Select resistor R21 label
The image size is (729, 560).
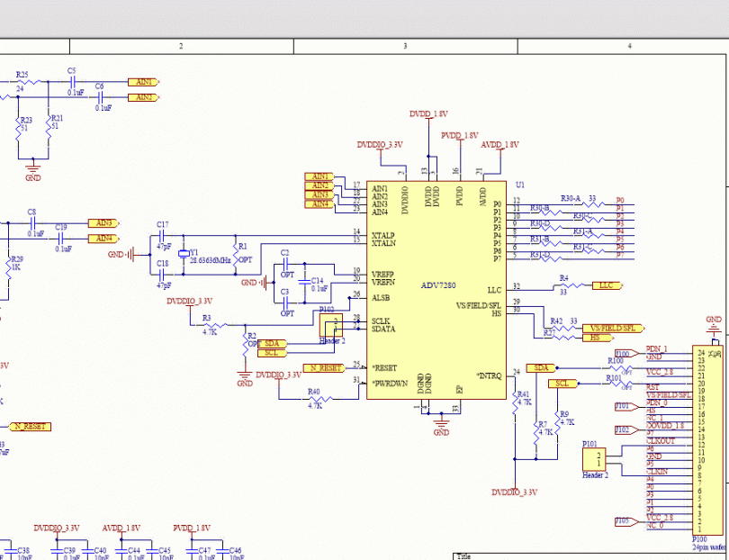57,118
